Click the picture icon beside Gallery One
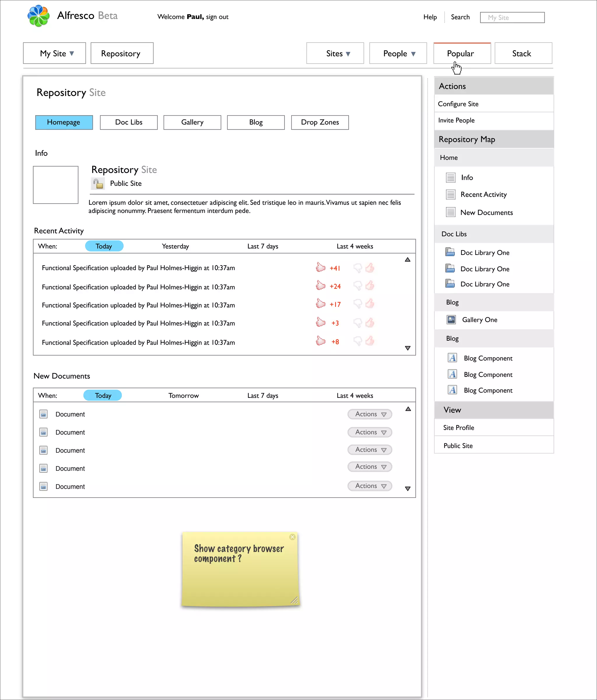Screen dimensions: 597x700 [451, 320]
